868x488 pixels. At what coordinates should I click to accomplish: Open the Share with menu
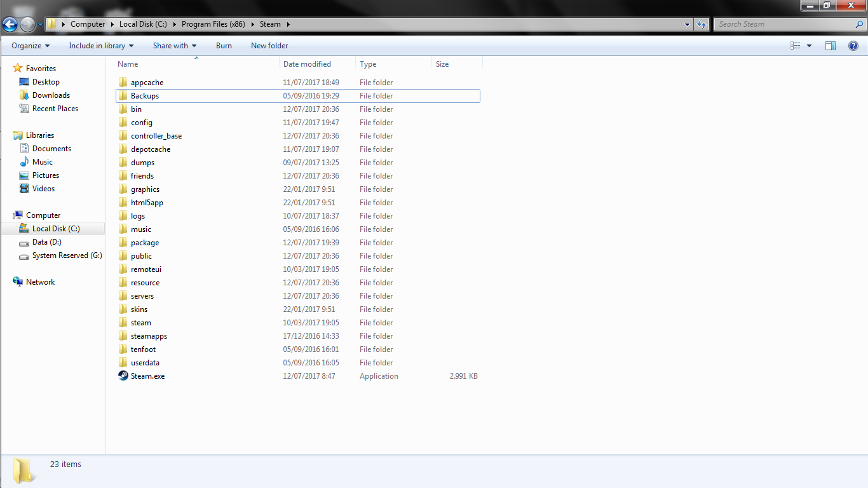coord(175,46)
